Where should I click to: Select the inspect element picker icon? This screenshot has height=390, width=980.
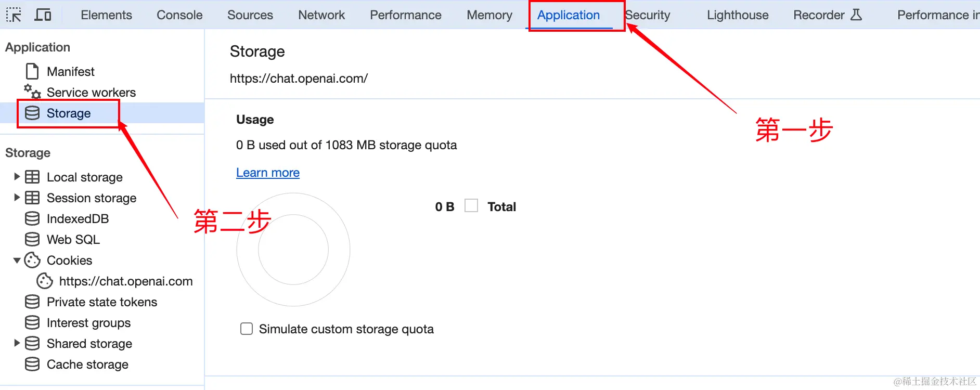[x=14, y=15]
